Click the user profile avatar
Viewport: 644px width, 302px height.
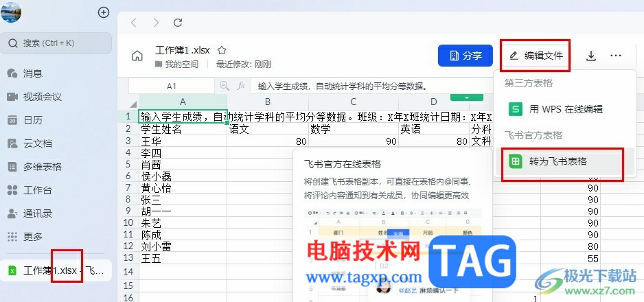11,12
